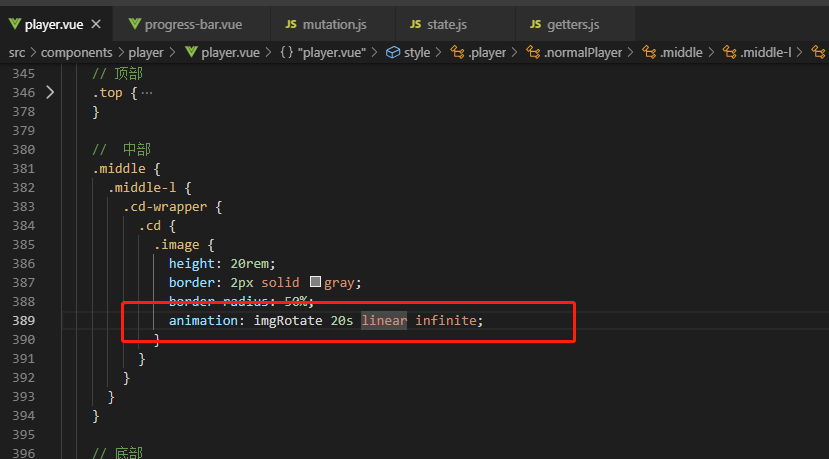Image resolution: width=829 pixels, height=459 pixels.
Task: Click the .cd selector on line 384
Action: [150, 226]
